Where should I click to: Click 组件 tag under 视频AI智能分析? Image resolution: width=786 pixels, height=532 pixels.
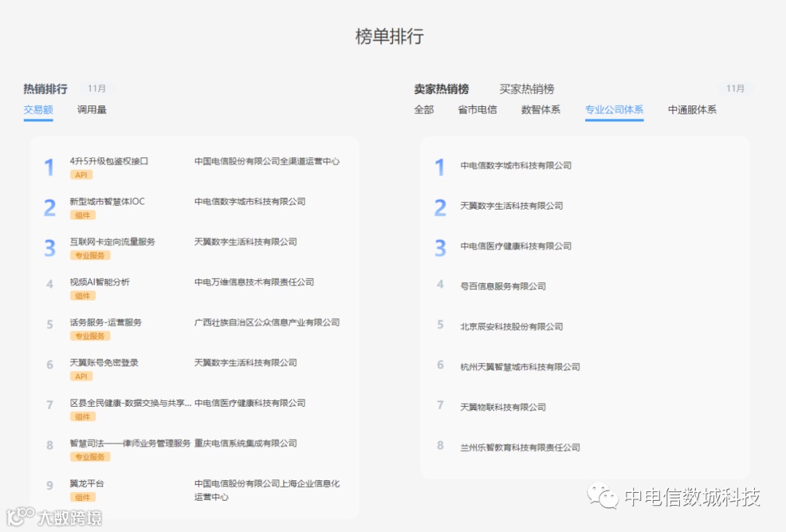click(x=83, y=295)
